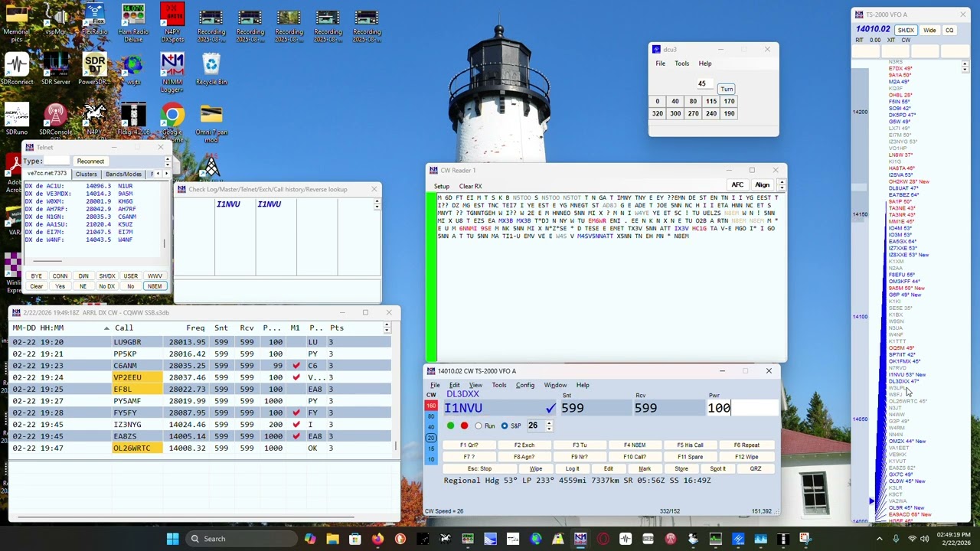Click Reconnect in the Telnet window
Screen dimensions: 980x551
tap(90, 161)
